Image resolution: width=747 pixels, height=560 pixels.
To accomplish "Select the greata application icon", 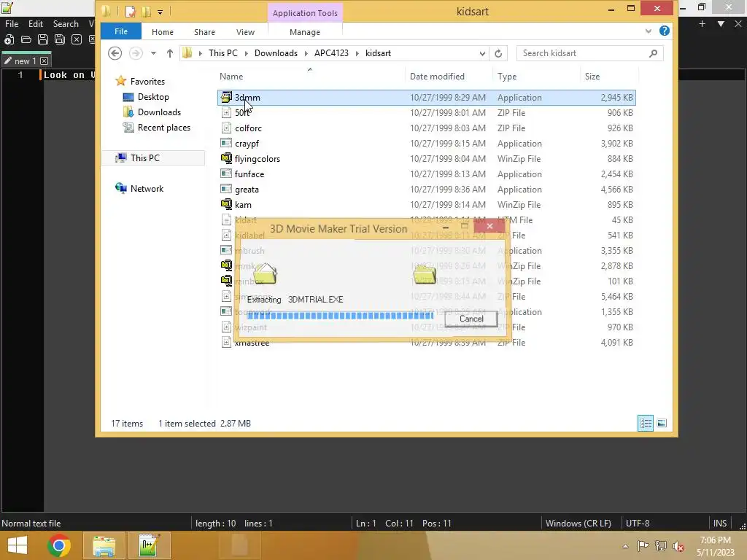I will point(226,189).
